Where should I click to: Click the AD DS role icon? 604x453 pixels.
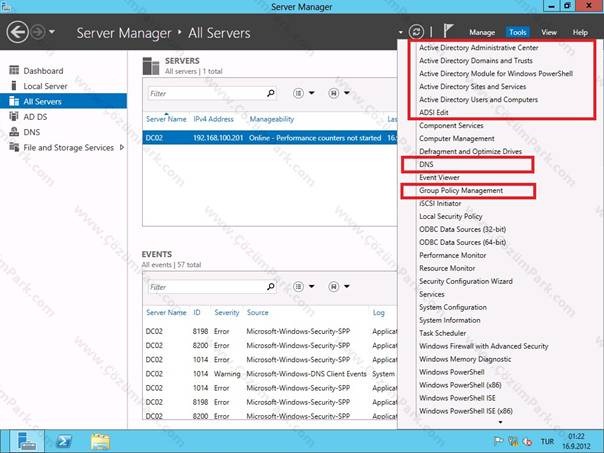point(14,116)
